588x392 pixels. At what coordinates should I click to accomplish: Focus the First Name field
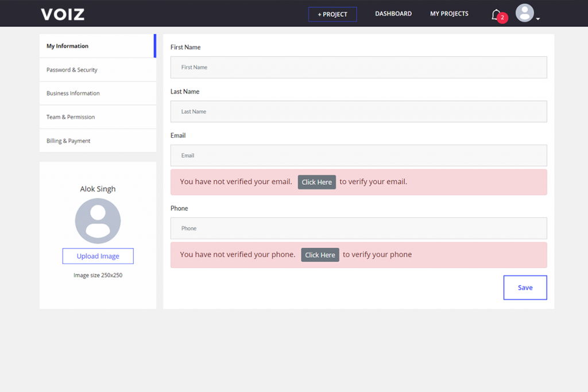coord(359,68)
